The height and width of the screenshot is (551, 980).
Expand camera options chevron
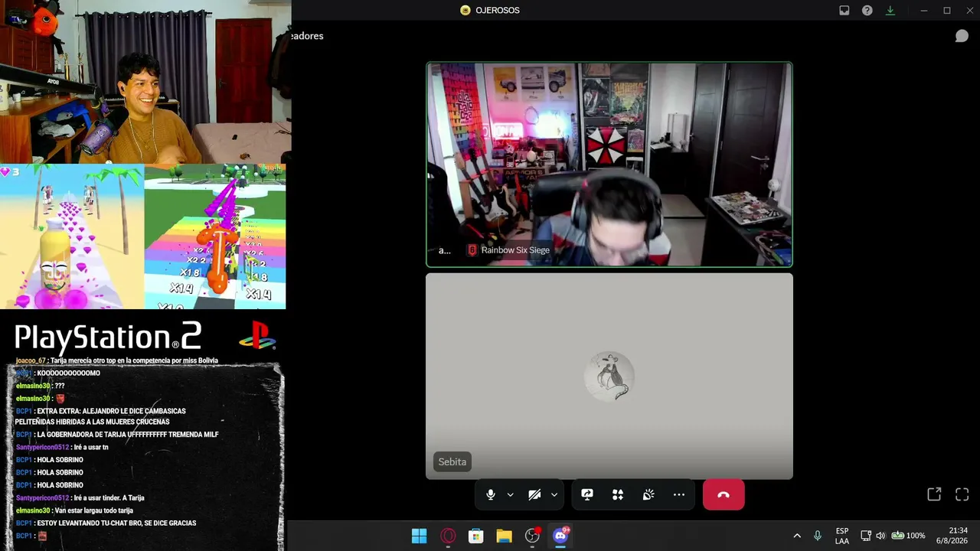tap(554, 494)
